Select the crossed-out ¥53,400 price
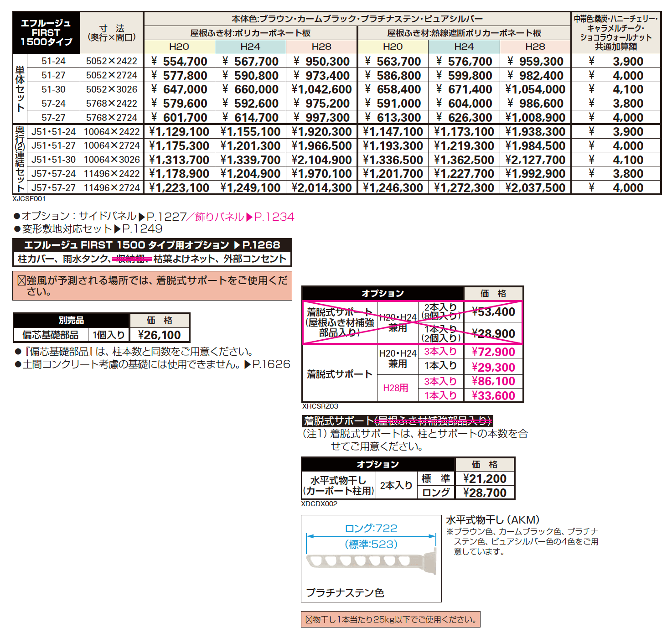Image resolution: width=672 pixels, height=638 pixels. click(493, 312)
